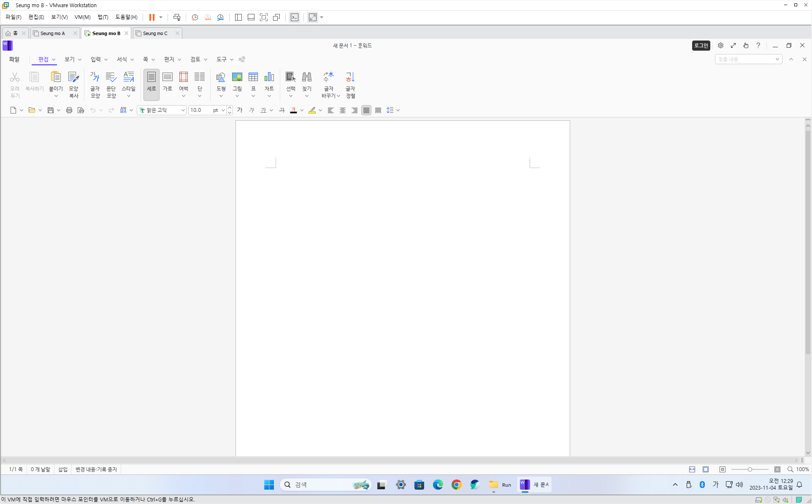Image resolution: width=812 pixels, height=504 pixels.
Task: Click the 로그인 login button
Action: 701,46
